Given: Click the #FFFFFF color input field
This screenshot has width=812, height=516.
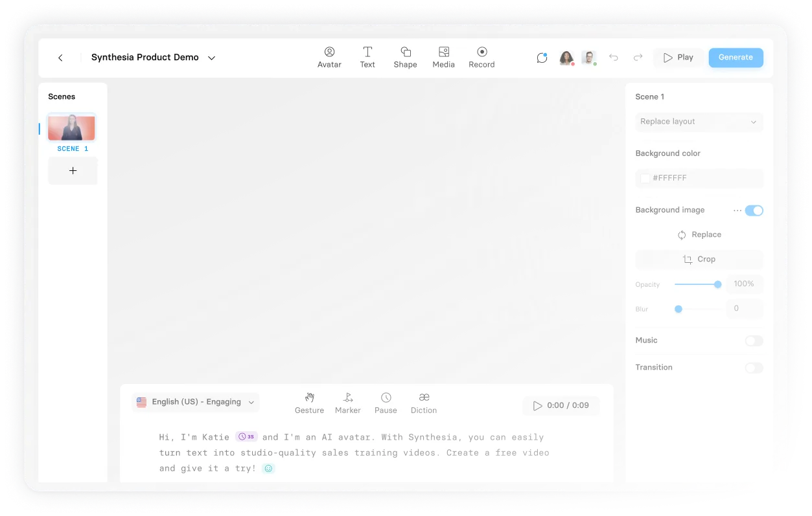Looking at the screenshot, I should tap(699, 178).
